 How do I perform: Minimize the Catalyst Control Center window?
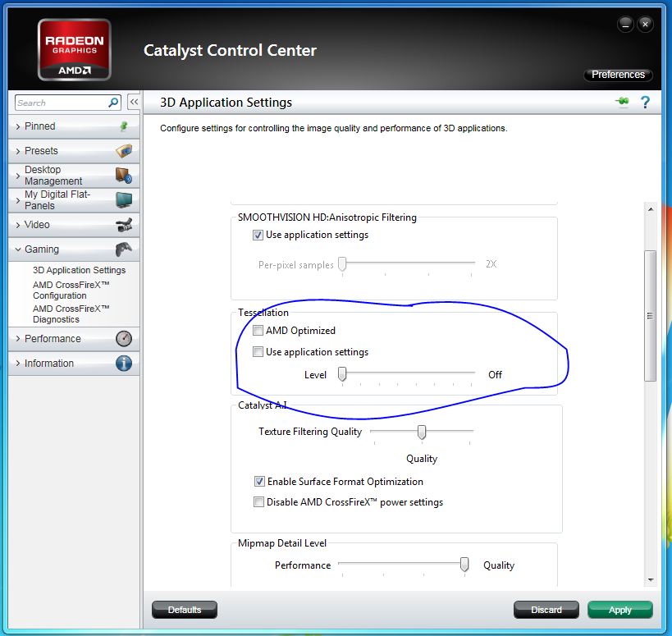tap(625, 25)
